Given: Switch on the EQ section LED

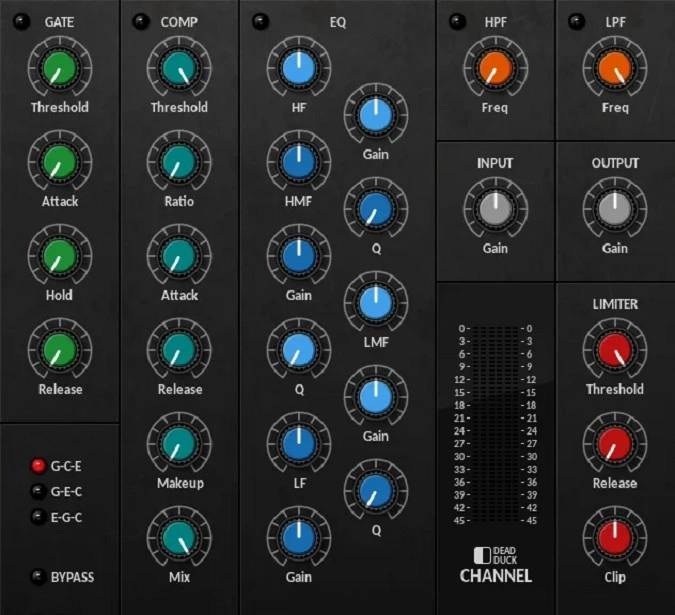Looking at the screenshot, I should coord(260,20).
